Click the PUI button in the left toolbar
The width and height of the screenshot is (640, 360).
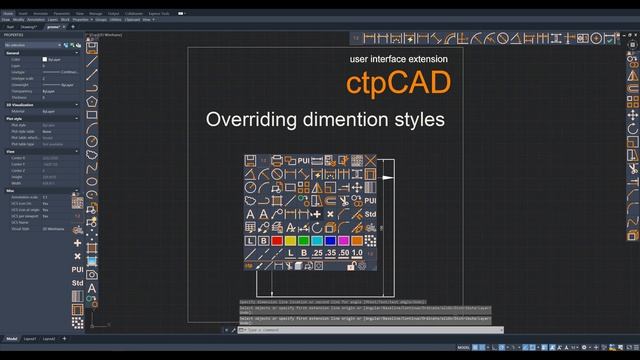pos(78,269)
